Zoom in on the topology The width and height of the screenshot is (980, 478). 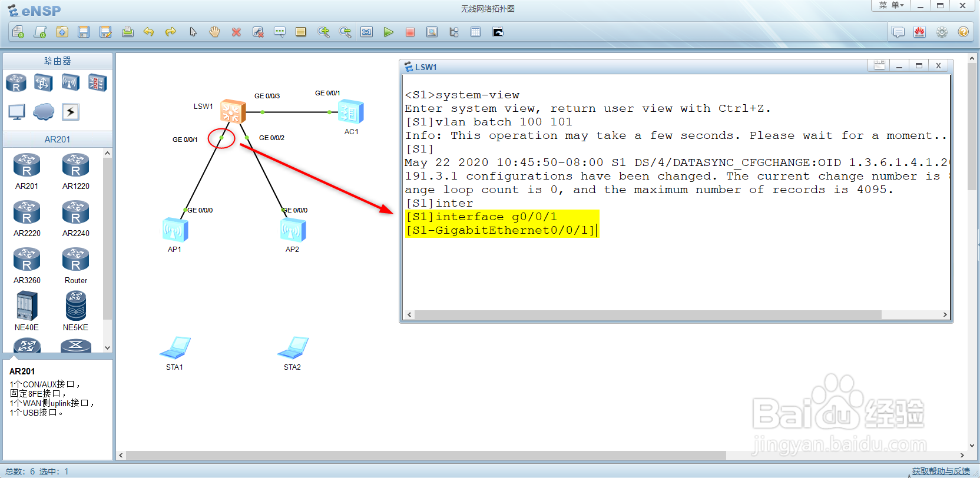323,32
